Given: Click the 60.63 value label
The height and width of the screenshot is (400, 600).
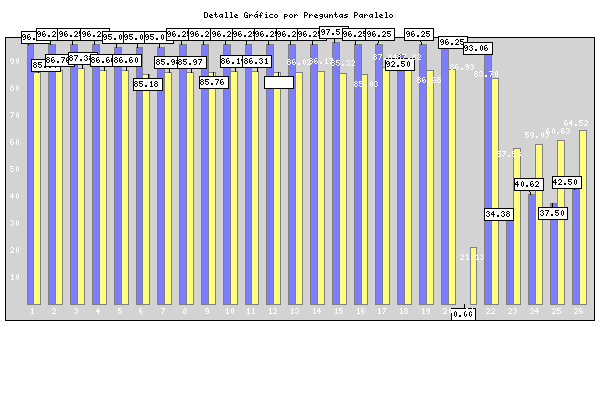Looking at the screenshot, I should point(558,131).
